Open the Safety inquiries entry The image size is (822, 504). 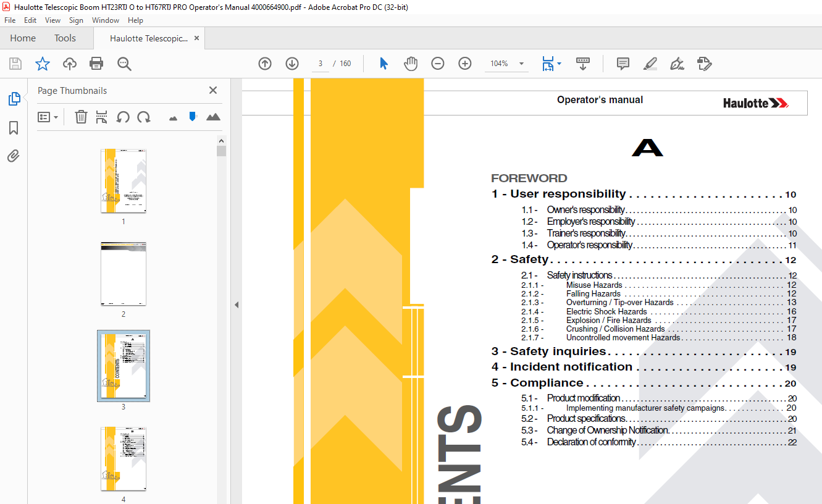click(x=644, y=351)
